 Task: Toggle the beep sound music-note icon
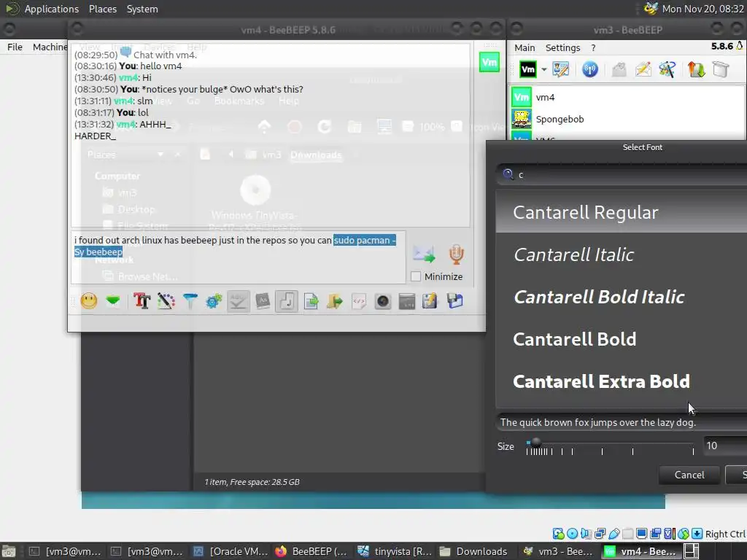click(x=286, y=301)
